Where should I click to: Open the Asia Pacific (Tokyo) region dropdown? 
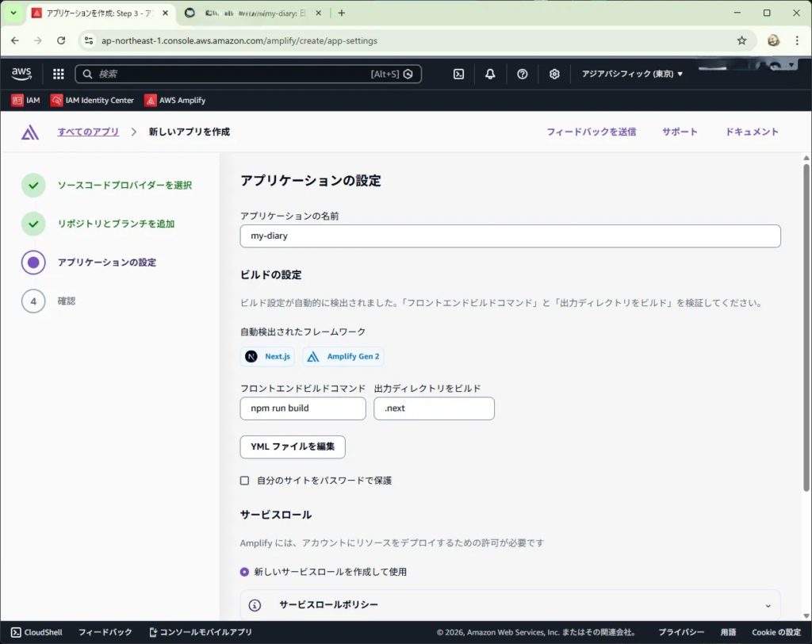[632, 74]
